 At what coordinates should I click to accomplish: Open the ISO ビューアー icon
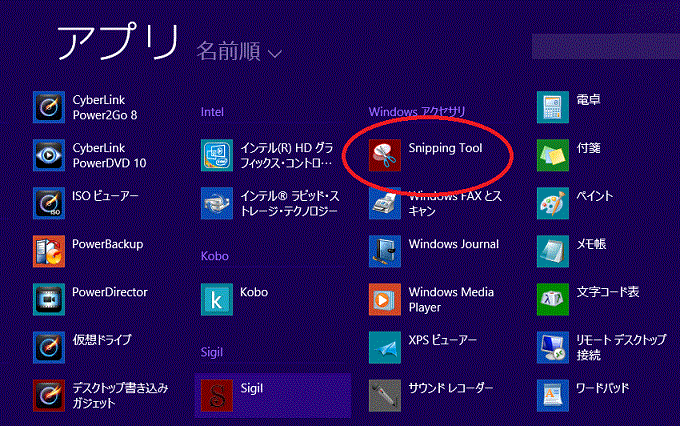click(x=49, y=203)
